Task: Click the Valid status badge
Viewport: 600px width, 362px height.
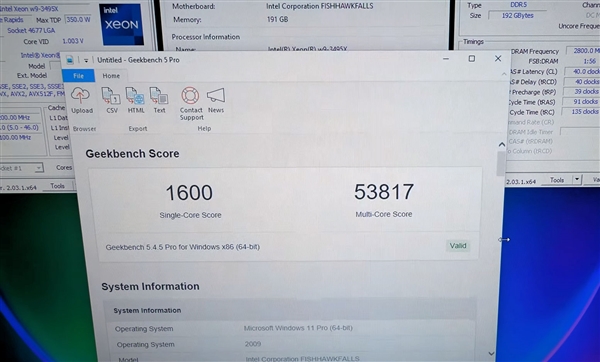Action: coord(458,246)
